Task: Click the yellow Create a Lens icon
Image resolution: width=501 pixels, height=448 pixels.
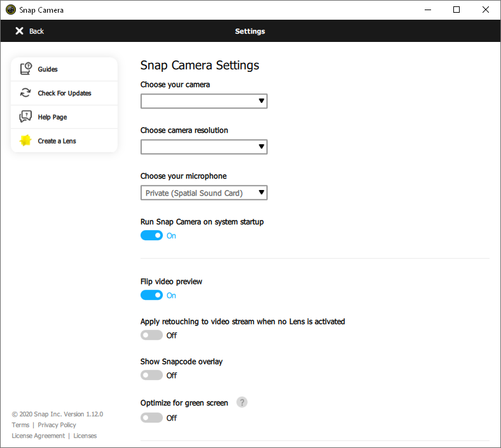Action: 25,140
